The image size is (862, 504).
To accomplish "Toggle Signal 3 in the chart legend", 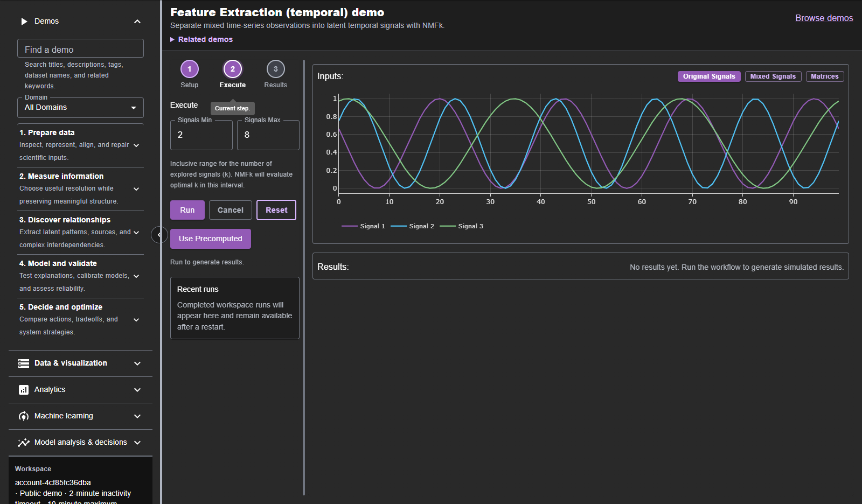I will tap(461, 226).
